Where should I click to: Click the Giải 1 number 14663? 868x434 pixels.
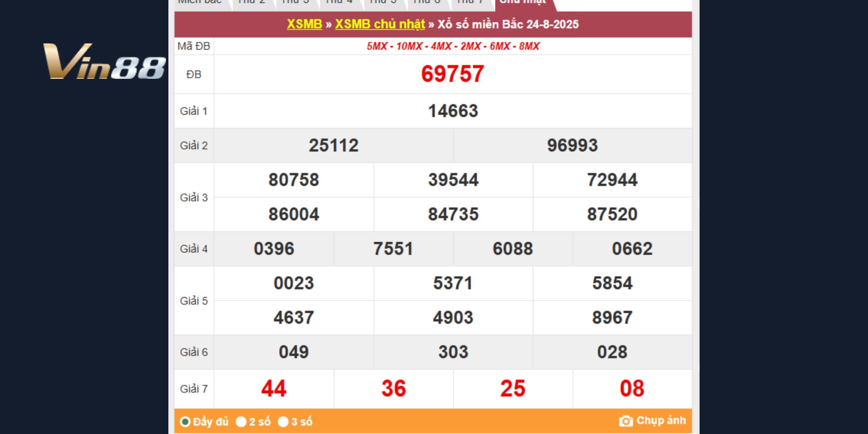point(453,111)
